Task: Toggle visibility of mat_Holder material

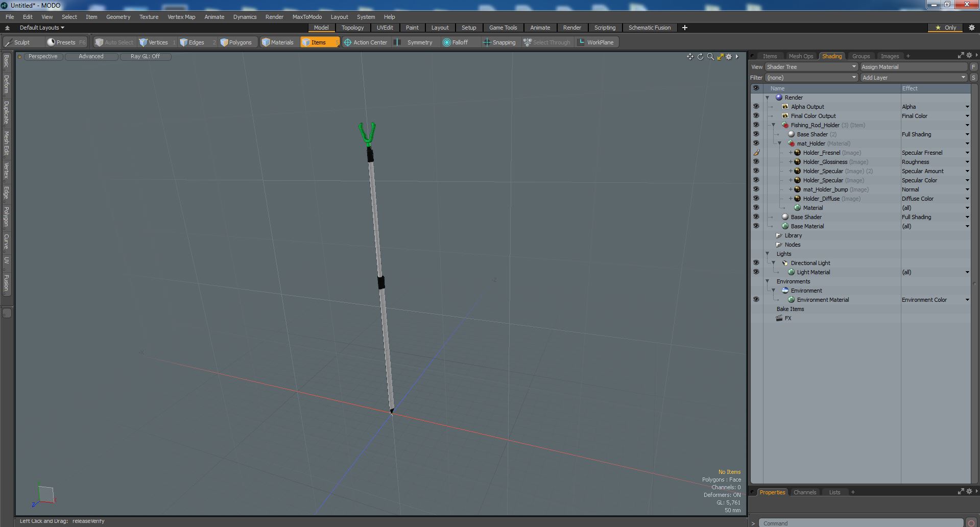Action: tap(756, 143)
